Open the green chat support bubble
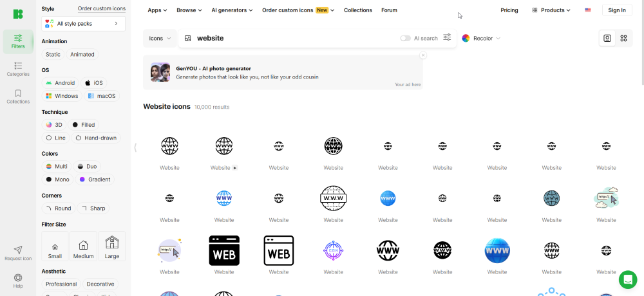This screenshot has height=296, width=644. tap(627, 279)
